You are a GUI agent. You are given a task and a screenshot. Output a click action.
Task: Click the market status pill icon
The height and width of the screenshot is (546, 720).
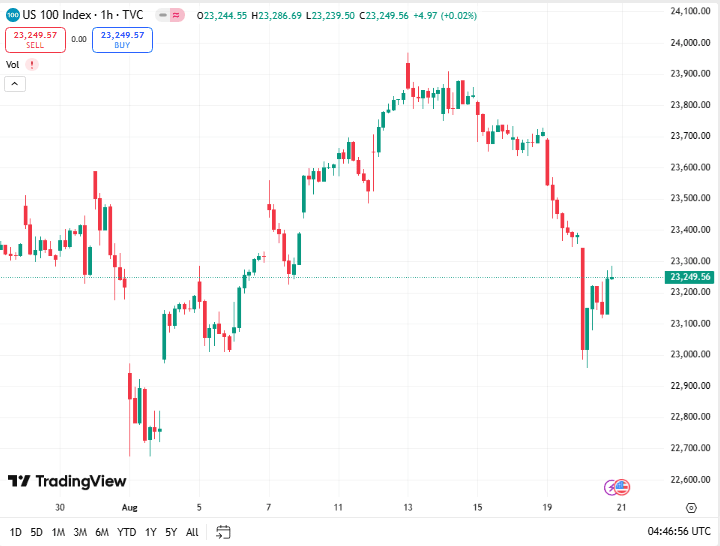pyautogui.click(x=176, y=16)
